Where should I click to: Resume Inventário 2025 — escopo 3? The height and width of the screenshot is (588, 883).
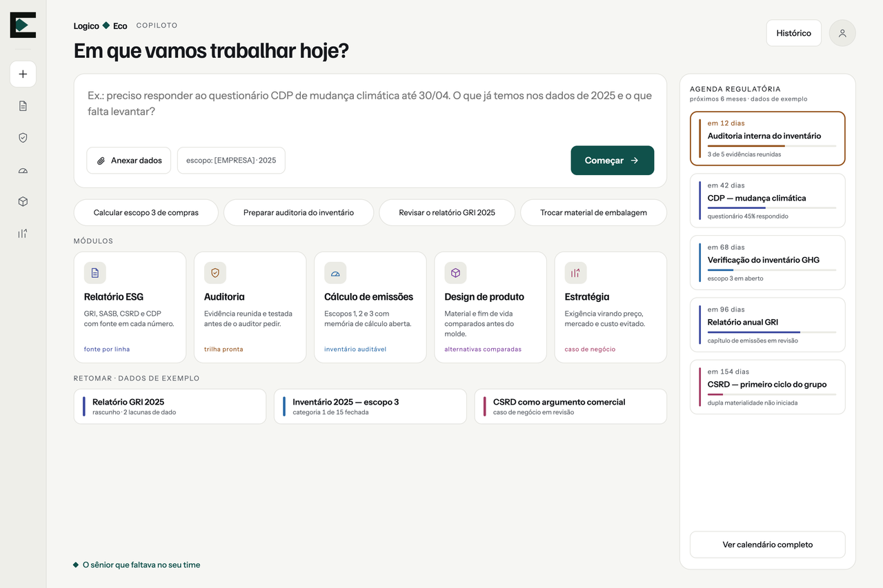point(370,407)
